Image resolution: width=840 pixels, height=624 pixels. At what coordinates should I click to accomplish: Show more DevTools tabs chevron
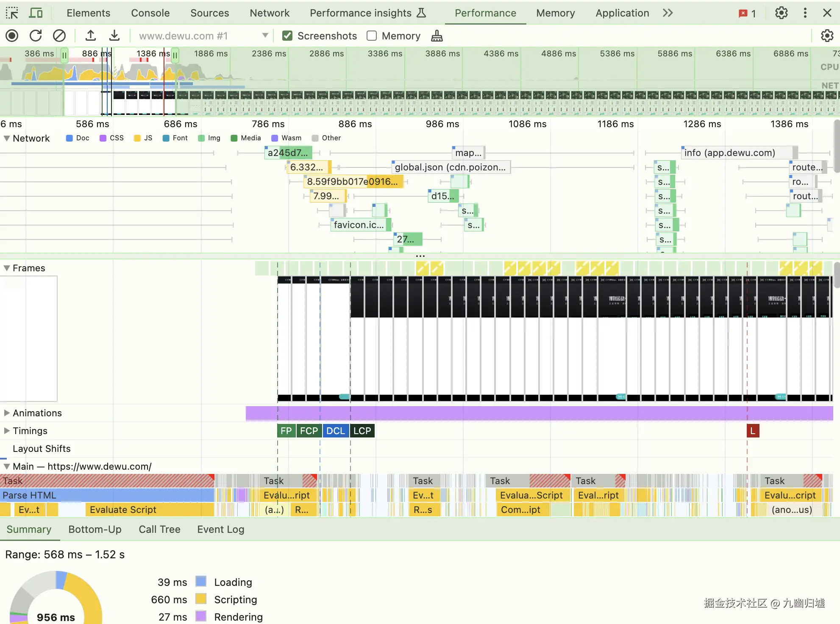(668, 13)
